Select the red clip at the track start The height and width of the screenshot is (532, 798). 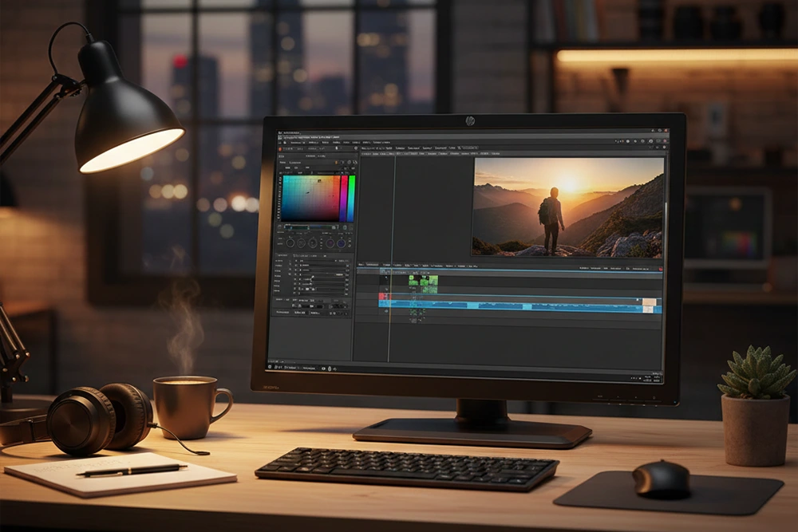(x=384, y=297)
